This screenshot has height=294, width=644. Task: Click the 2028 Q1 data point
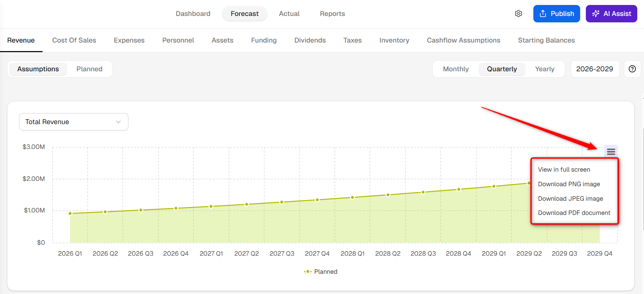[x=352, y=198]
